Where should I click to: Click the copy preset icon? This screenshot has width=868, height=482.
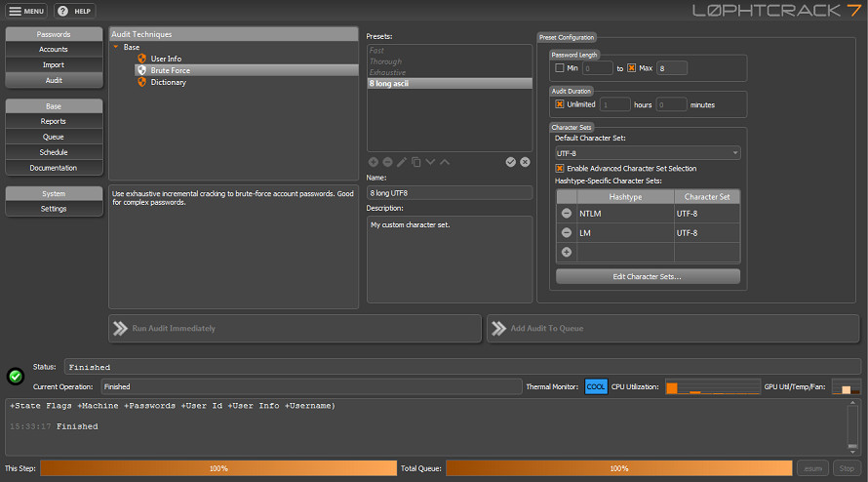point(415,162)
